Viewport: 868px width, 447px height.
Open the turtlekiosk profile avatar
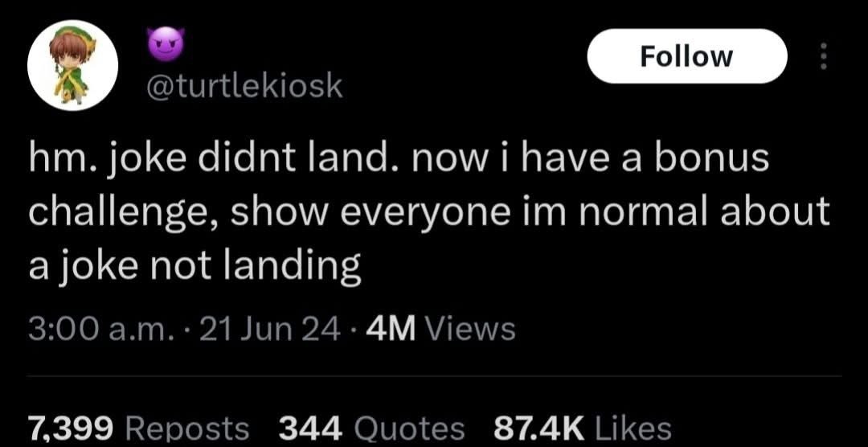pos(73,66)
